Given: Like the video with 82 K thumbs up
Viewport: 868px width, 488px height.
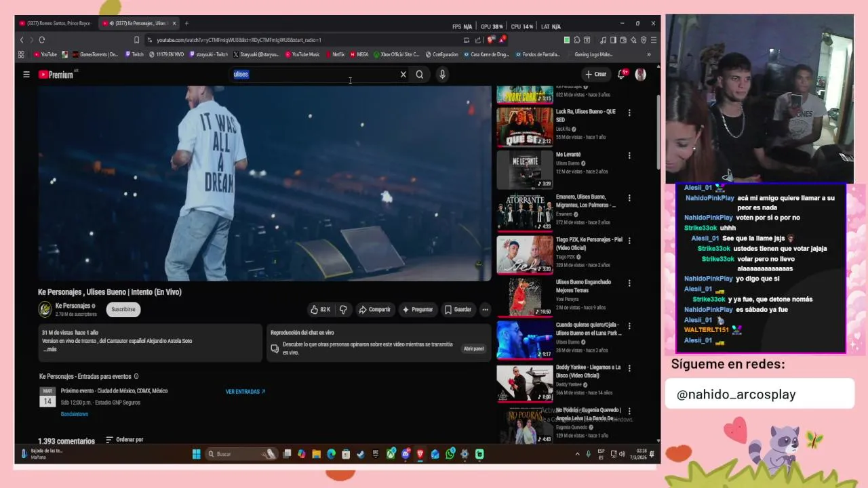Looking at the screenshot, I should (x=320, y=310).
